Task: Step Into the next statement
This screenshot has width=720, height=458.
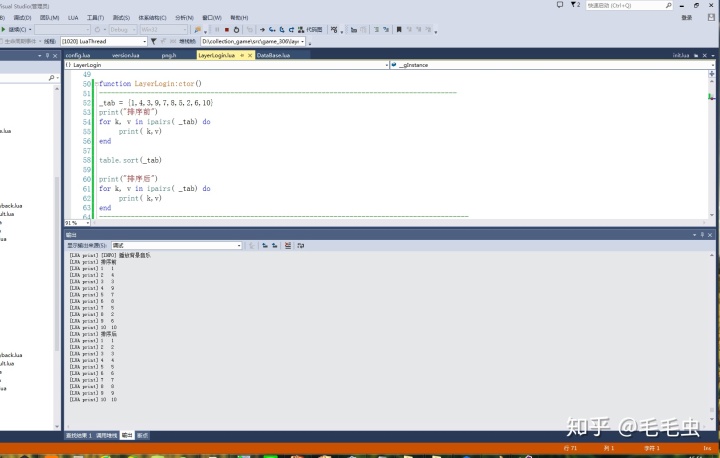Action: click(272, 29)
